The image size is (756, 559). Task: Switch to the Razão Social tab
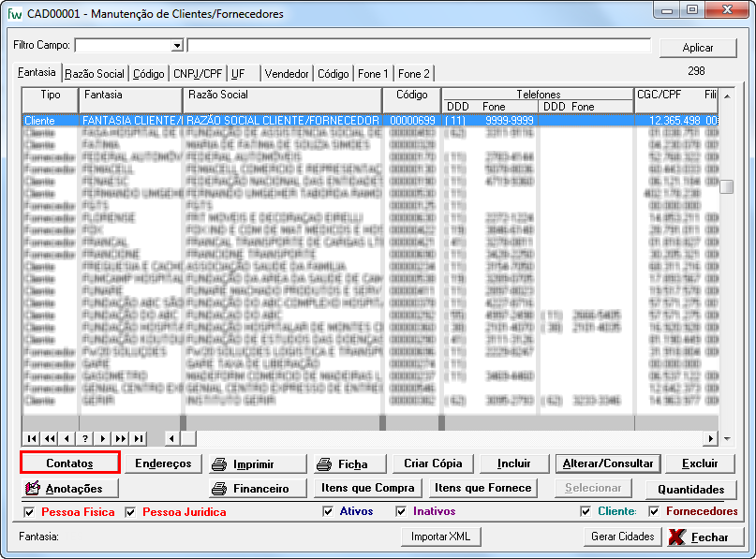(95, 74)
